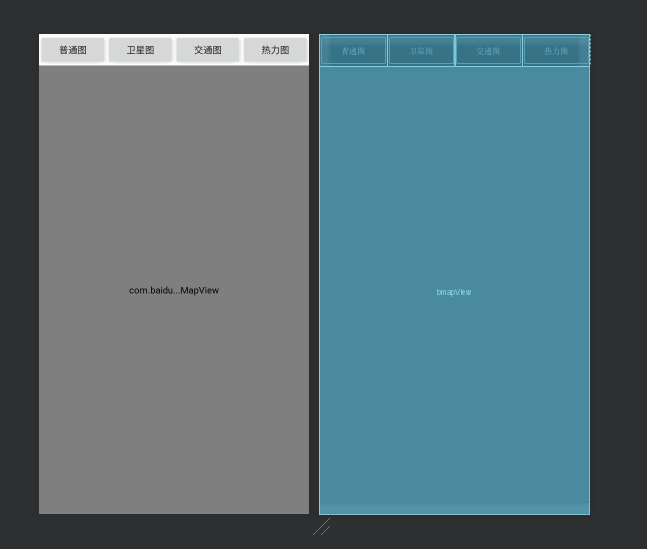Click the diagonal resize handle below the preview
The width and height of the screenshot is (647, 549).
(x=321, y=527)
